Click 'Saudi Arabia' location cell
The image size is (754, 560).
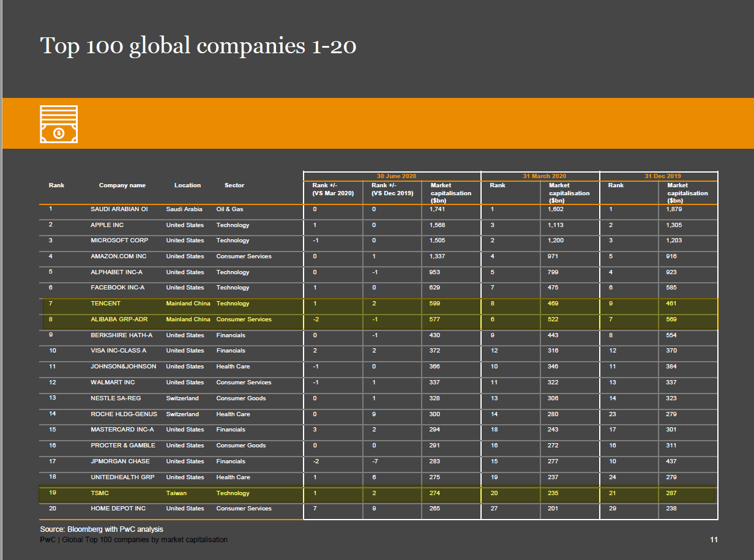(184, 209)
